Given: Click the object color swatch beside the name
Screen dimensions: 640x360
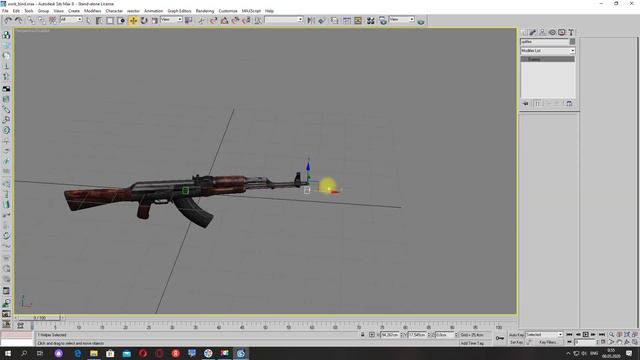Looking at the screenshot, I should [572, 42].
